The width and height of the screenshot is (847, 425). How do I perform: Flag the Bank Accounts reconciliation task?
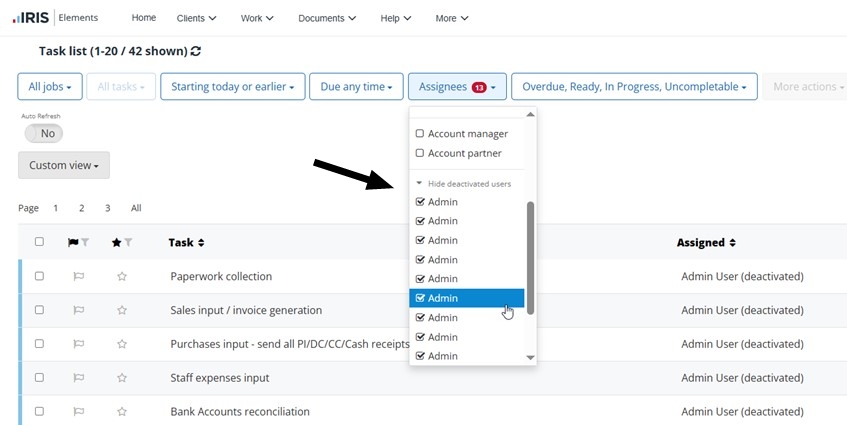point(78,412)
